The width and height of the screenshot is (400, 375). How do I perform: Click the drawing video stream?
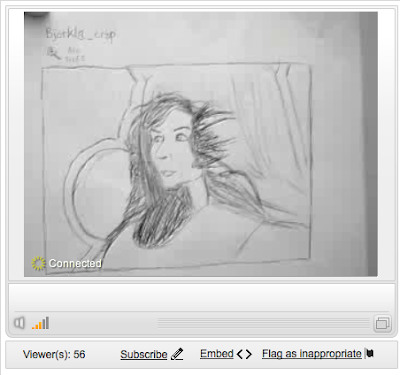(201, 144)
